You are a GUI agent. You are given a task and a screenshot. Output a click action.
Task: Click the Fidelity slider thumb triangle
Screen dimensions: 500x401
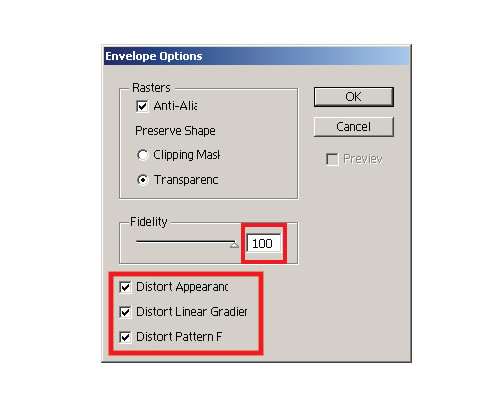pyautogui.click(x=234, y=245)
